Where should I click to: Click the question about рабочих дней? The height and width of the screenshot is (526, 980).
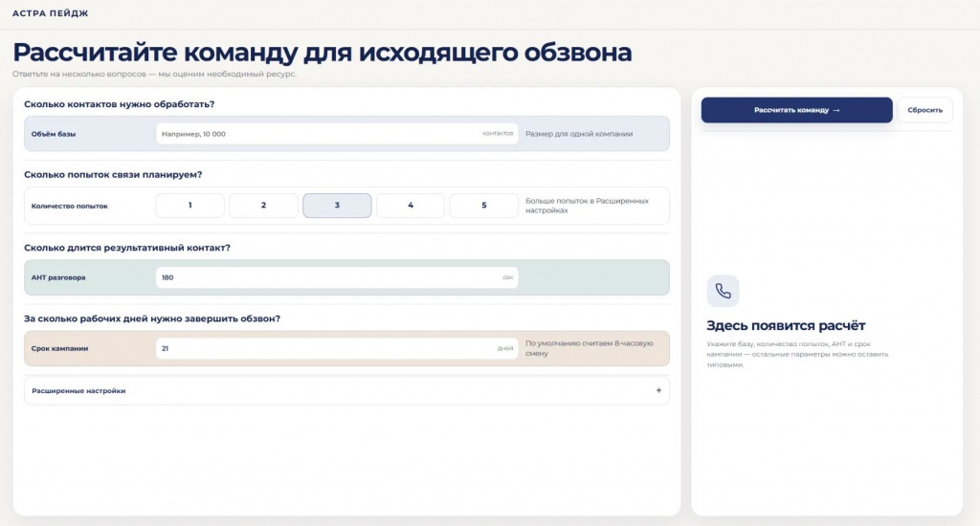coord(152,318)
